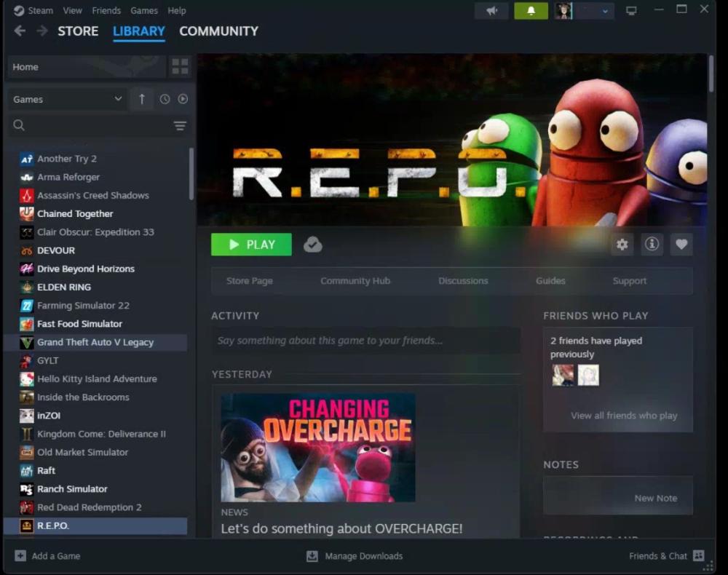Open the Community Hub link

[x=355, y=281]
